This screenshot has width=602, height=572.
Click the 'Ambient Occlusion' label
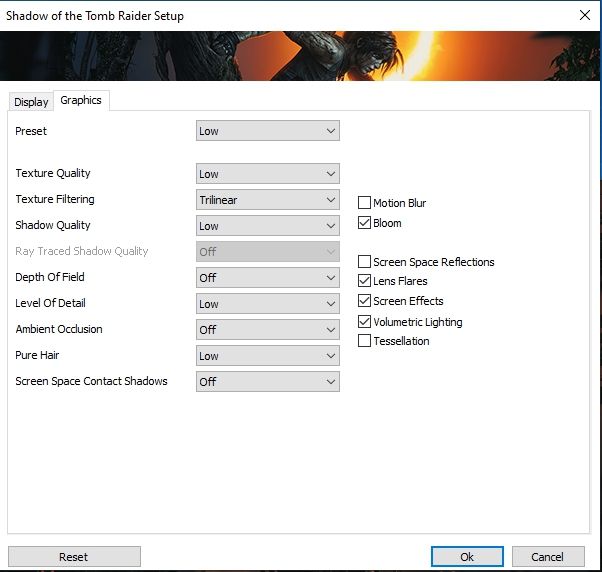(x=59, y=329)
